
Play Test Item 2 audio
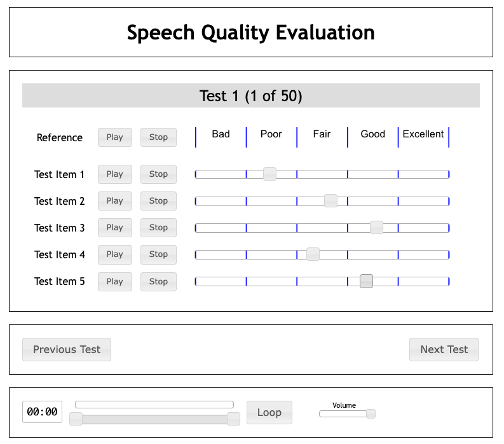pyautogui.click(x=115, y=201)
